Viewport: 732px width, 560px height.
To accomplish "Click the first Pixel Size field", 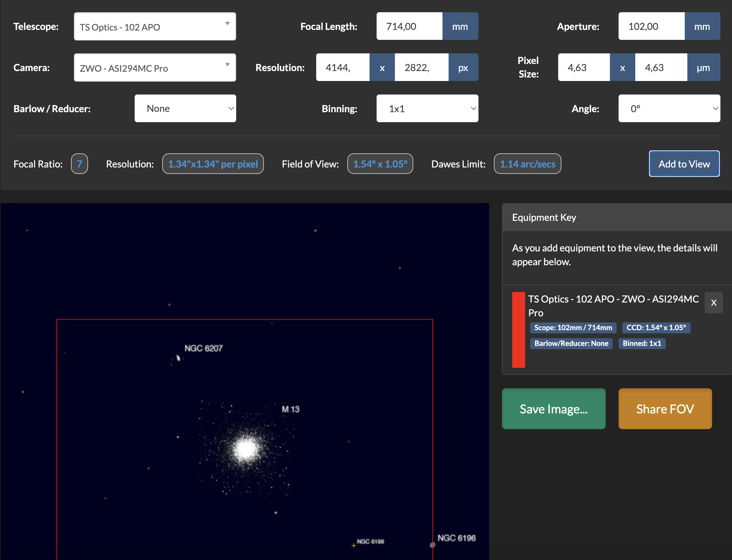I will (x=584, y=68).
